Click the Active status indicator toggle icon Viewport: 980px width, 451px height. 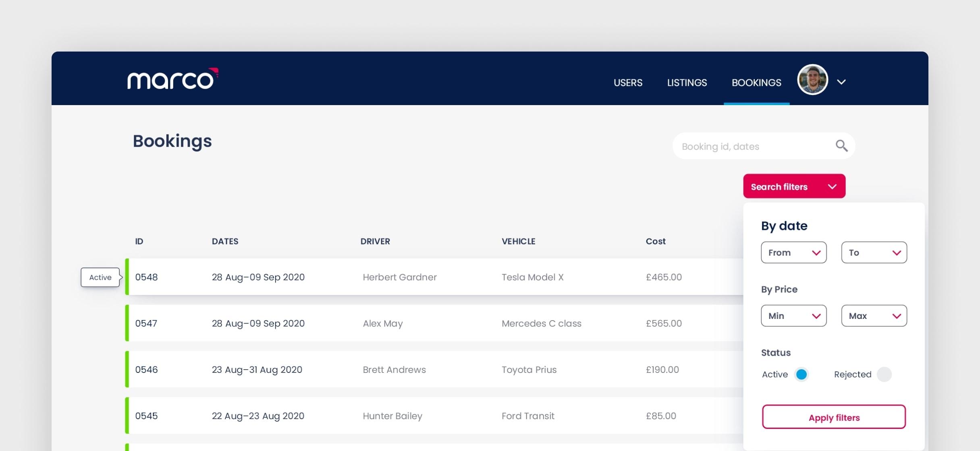coord(801,374)
